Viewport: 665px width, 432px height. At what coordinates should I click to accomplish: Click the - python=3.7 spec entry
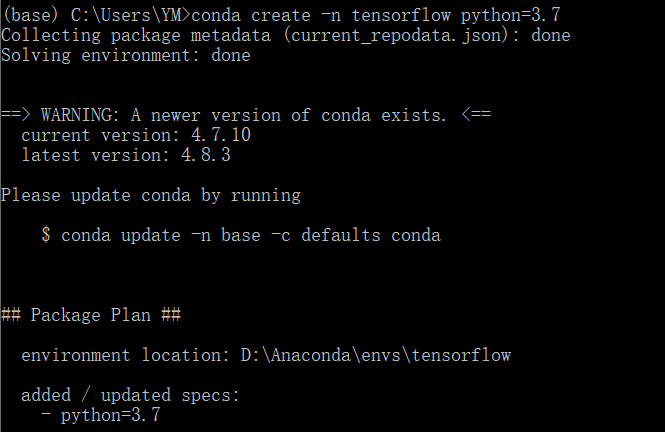101,415
